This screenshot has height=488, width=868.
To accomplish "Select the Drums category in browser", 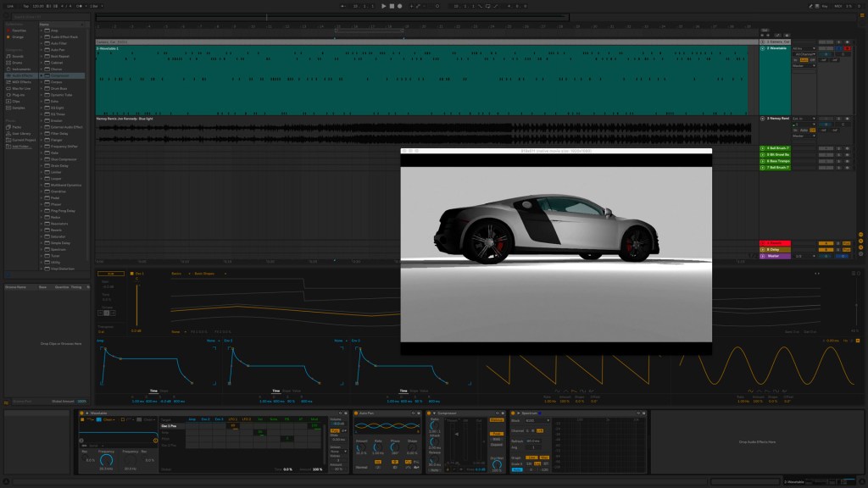I will click(17, 62).
